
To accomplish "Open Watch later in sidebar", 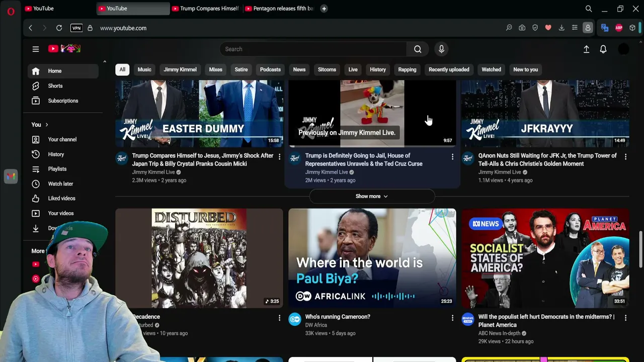I will pyautogui.click(x=63, y=184).
